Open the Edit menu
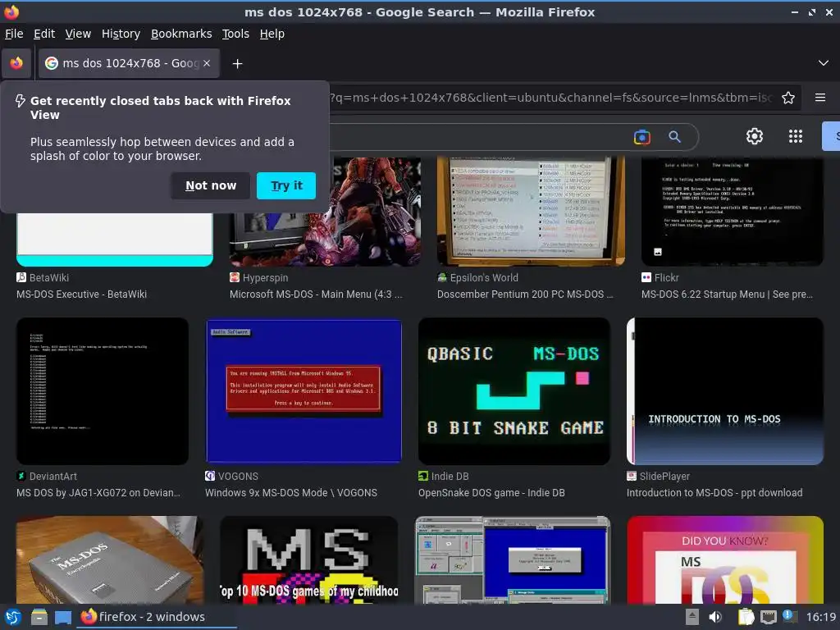The height and width of the screenshot is (630, 840). click(x=44, y=34)
